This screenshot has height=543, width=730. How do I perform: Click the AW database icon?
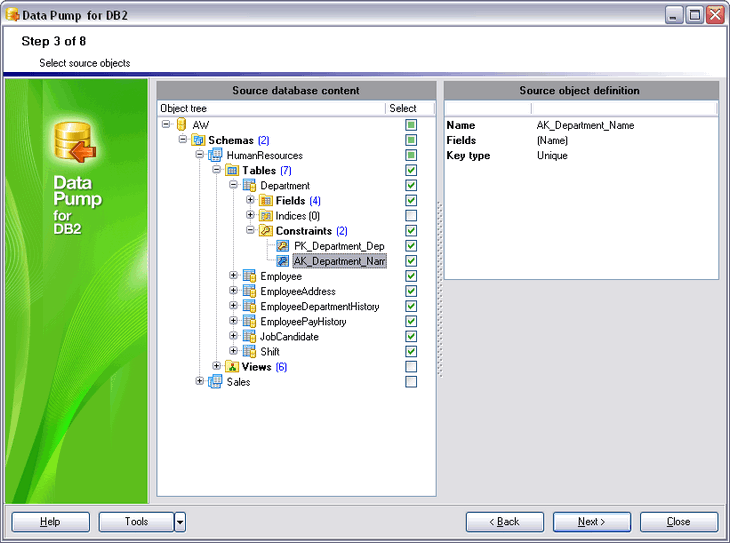[182, 125]
